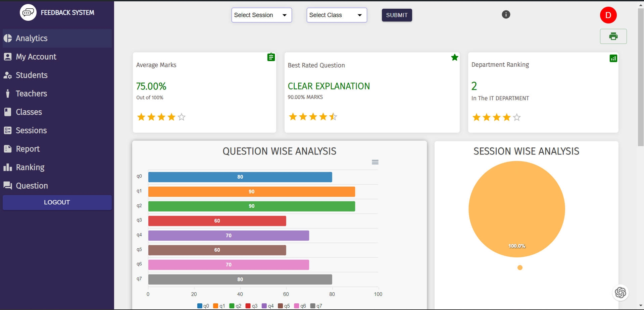Click the SUBMIT button
644x310 pixels.
click(397, 15)
